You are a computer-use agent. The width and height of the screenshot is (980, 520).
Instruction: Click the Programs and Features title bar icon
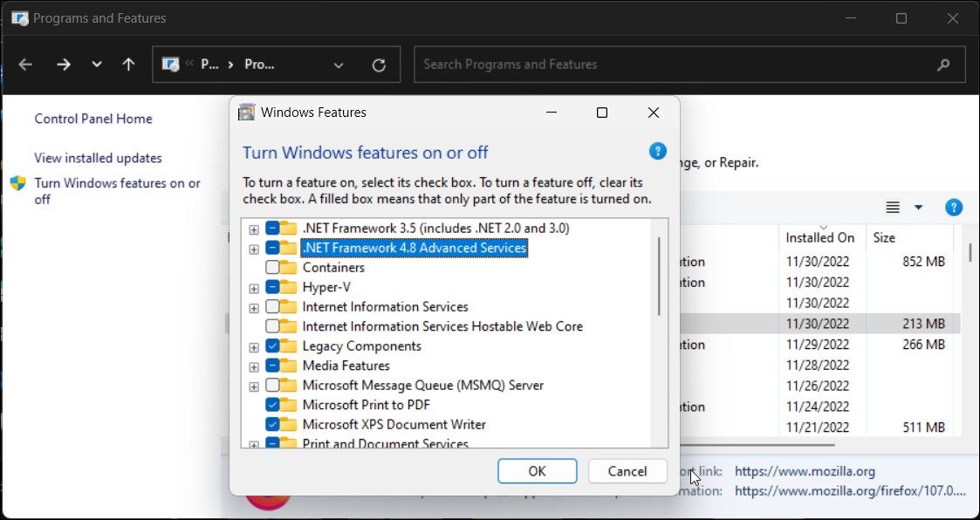tap(19, 18)
